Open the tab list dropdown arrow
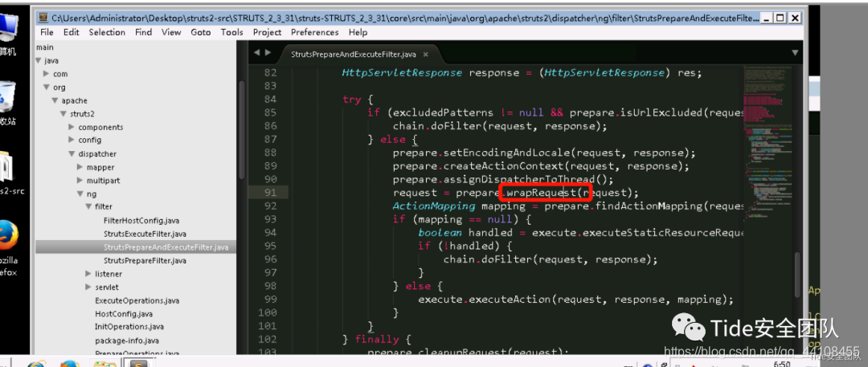This screenshot has width=868, height=367. click(x=795, y=53)
